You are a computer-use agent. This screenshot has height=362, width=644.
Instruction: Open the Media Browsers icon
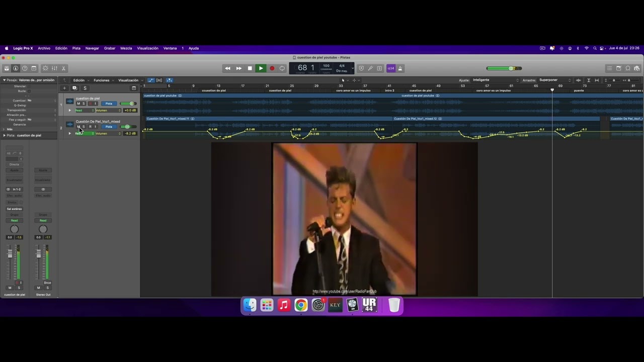(637, 68)
